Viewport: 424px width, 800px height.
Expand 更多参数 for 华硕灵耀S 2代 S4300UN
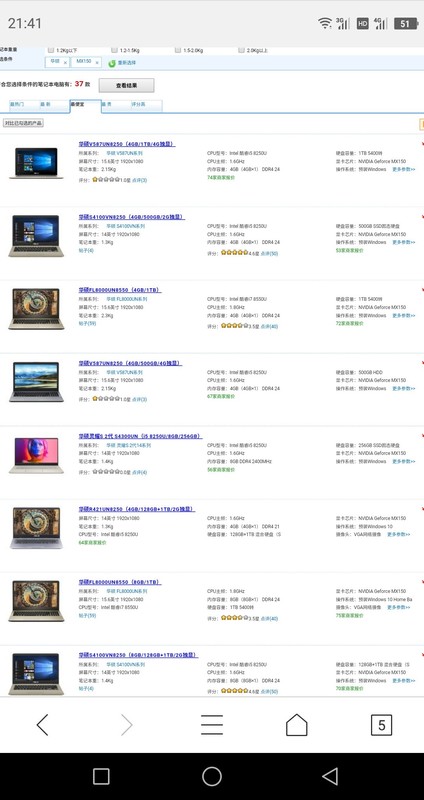click(404, 461)
